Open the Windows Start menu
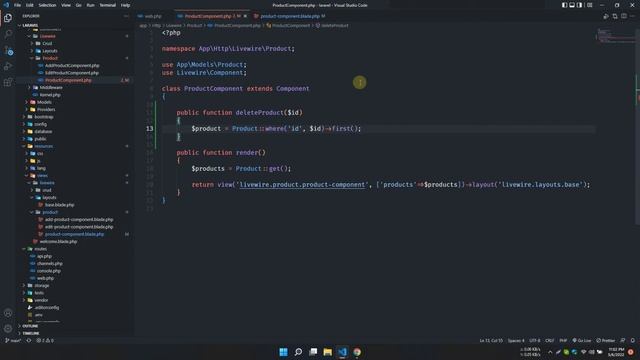Viewport: 640px width, 360px height. coord(283,352)
